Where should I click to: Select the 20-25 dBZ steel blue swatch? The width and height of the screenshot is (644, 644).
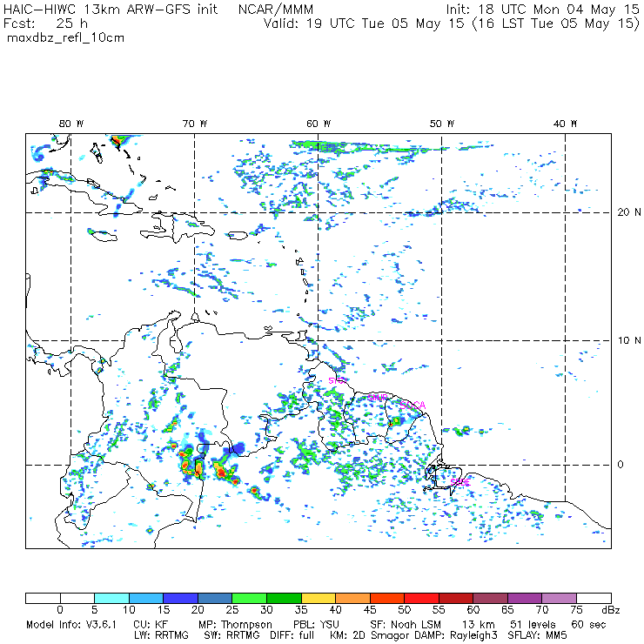click(215, 598)
